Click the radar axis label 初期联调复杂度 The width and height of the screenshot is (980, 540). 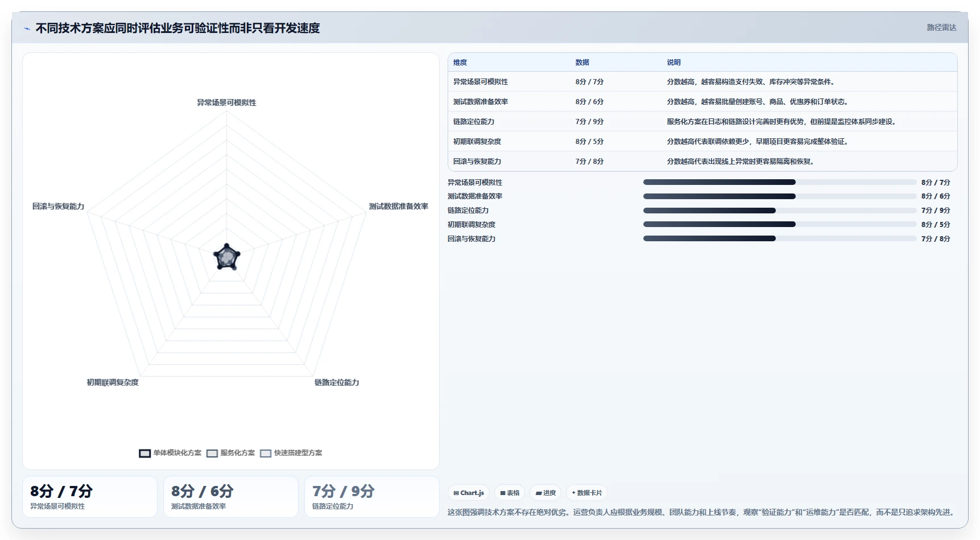(113, 383)
